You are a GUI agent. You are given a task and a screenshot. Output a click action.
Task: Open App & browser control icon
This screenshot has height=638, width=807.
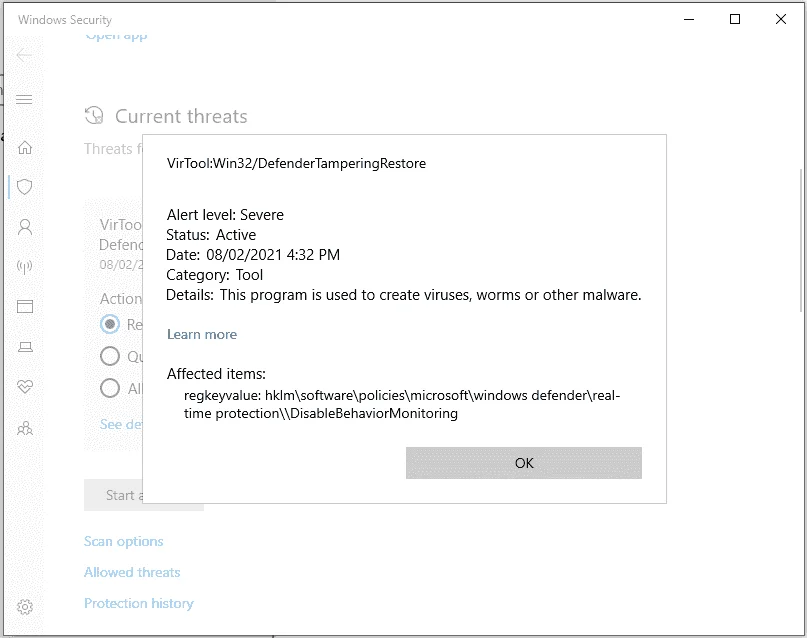(x=25, y=307)
